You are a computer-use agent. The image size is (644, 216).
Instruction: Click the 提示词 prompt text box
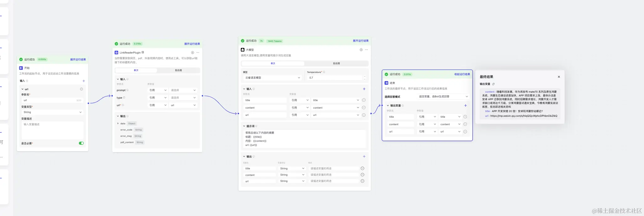[x=304, y=139]
